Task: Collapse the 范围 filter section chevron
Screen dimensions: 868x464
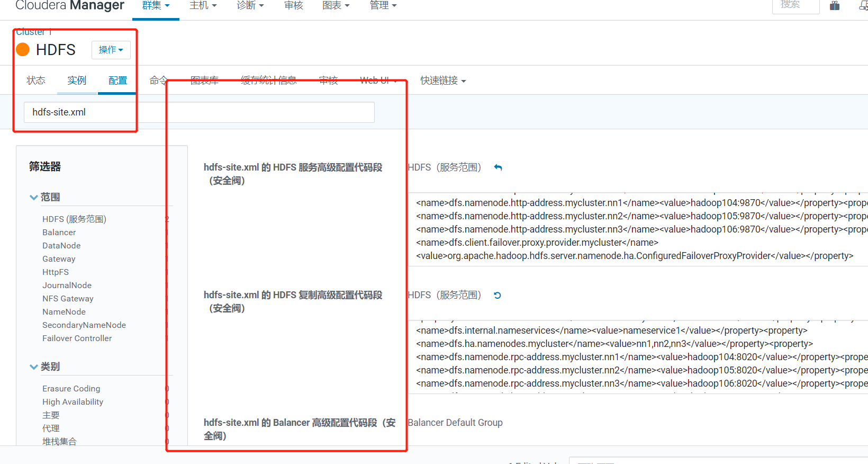Action: tap(34, 197)
